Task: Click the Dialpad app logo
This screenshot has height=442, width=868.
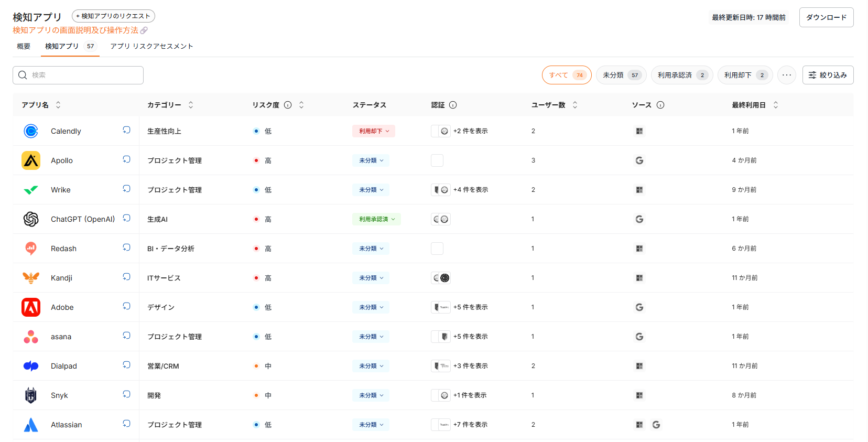Action: pos(31,366)
